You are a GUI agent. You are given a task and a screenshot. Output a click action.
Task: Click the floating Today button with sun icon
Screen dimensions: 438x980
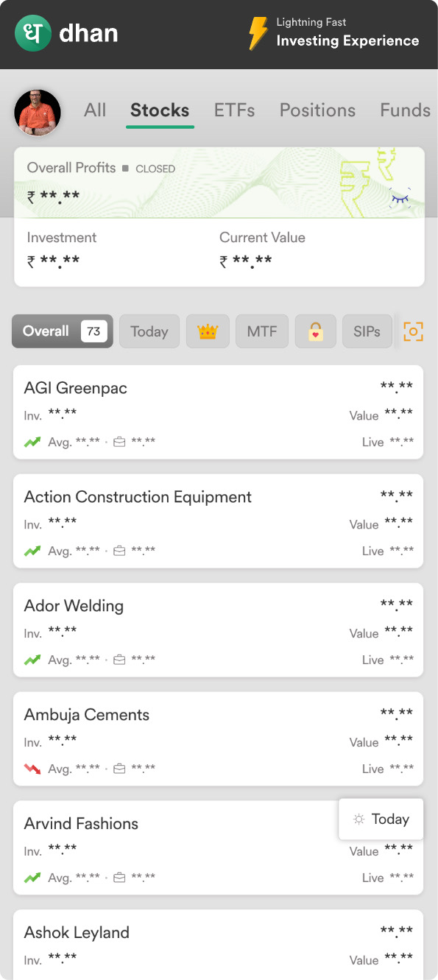click(x=381, y=819)
